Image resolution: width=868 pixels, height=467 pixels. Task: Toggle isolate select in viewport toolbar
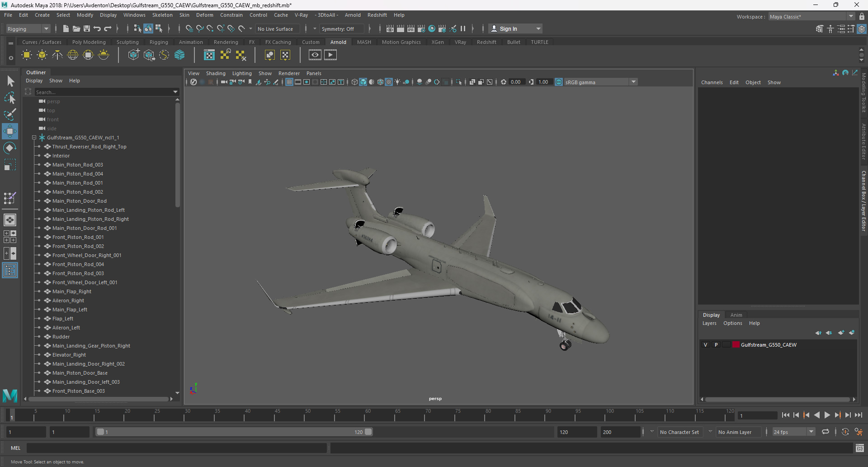[x=459, y=82]
